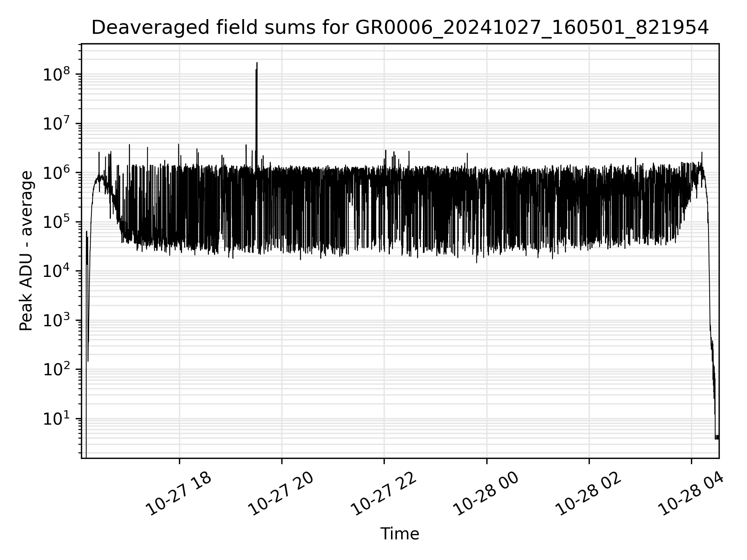Click the x tick label '10-28 02'

point(588,494)
